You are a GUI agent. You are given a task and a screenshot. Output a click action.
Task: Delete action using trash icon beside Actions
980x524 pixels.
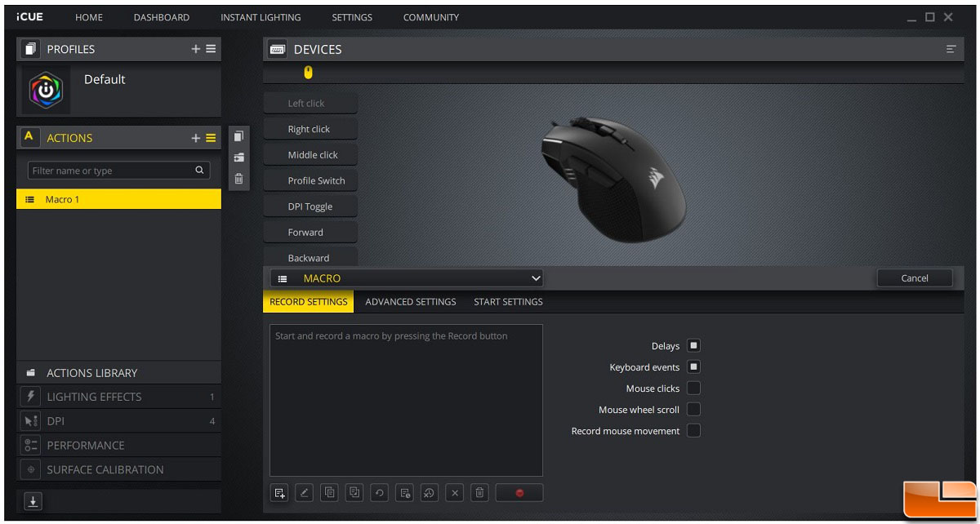coord(238,179)
